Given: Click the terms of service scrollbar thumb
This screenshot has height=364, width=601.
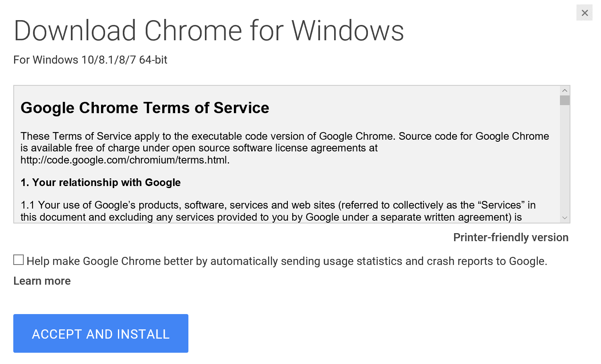Looking at the screenshot, I should 565,100.
